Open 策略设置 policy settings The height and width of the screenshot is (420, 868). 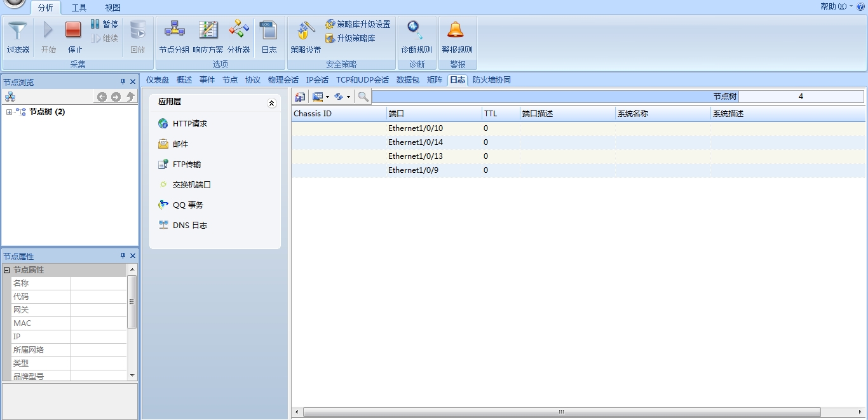pyautogui.click(x=306, y=37)
